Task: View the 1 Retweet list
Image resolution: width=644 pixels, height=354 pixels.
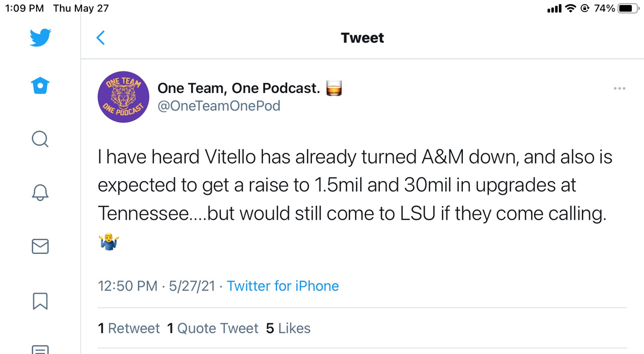Action: (x=129, y=328)
